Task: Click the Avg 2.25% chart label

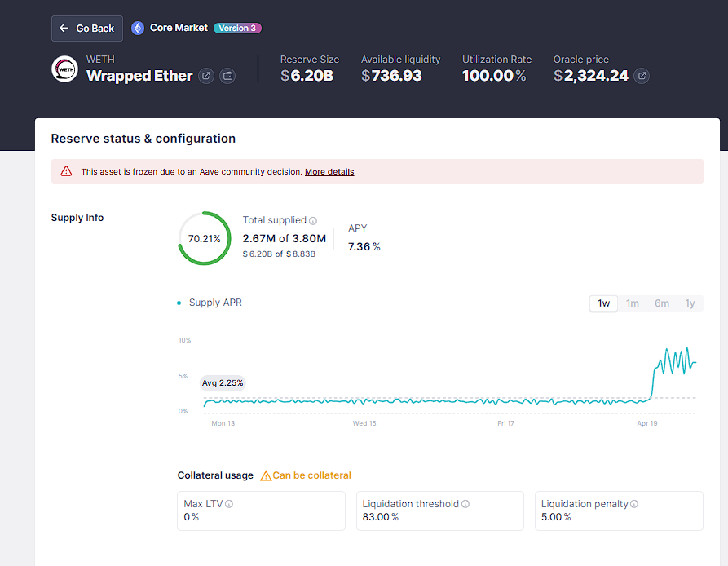Action: [223, 383]
